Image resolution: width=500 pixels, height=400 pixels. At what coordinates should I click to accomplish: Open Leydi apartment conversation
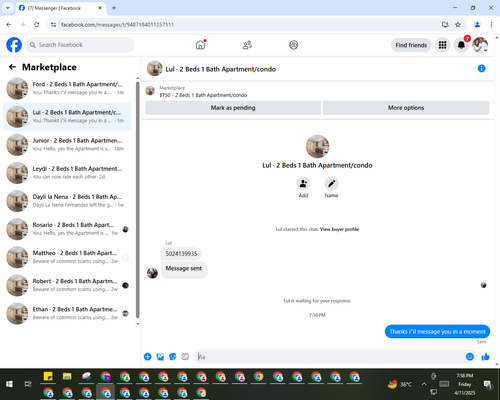68,173
